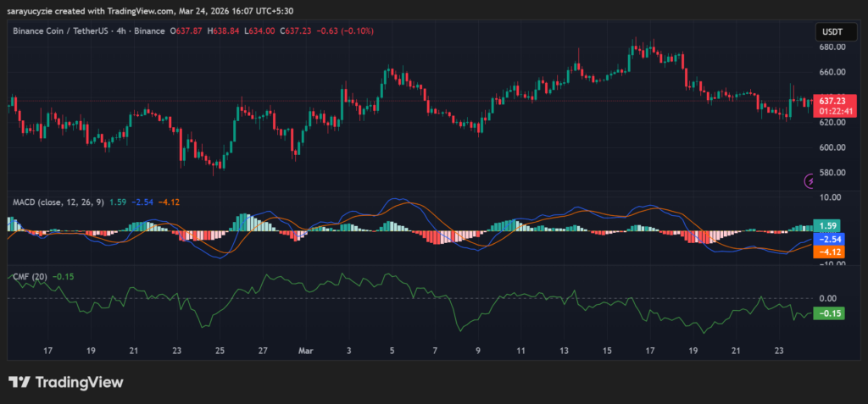Click the orange -4.12 signal line value tag

click(826, 252)
